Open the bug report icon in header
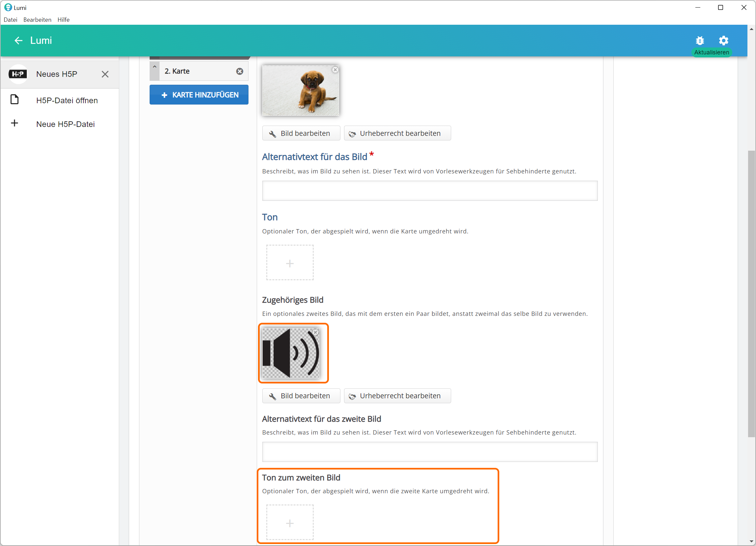Screen dimensions: 756x546 (700, 40)
